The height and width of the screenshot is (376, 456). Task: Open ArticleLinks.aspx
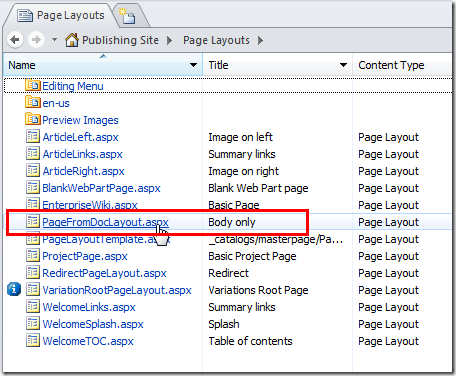click(x=82, y=154)
